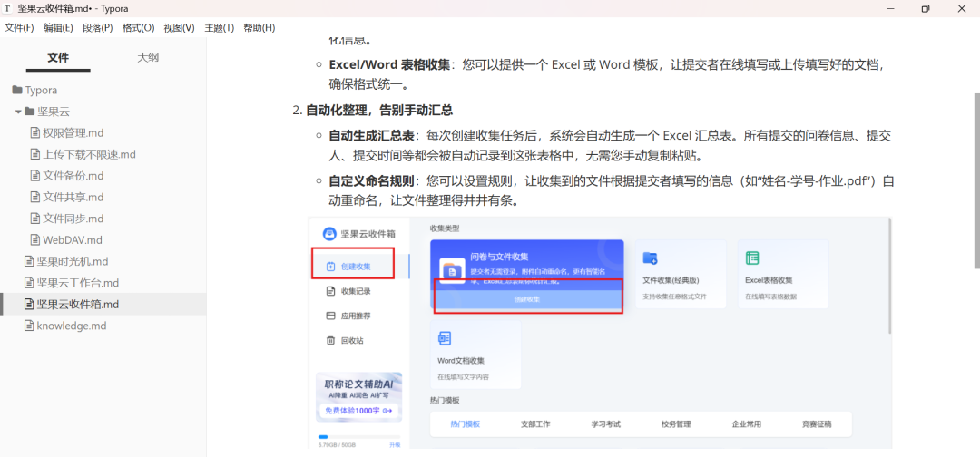Open the 编辑(E) menu
Viewport: 980px width, 457px height.
pyautogui.click(x=58, y=28)
